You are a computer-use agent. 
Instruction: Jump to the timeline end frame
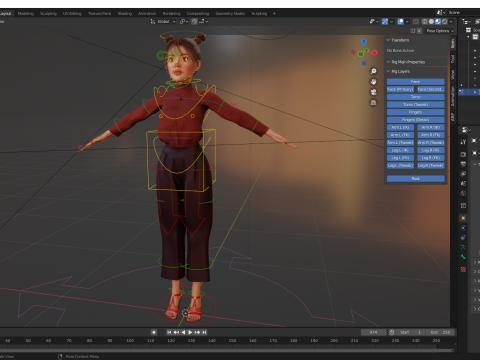tap(205, 332)
